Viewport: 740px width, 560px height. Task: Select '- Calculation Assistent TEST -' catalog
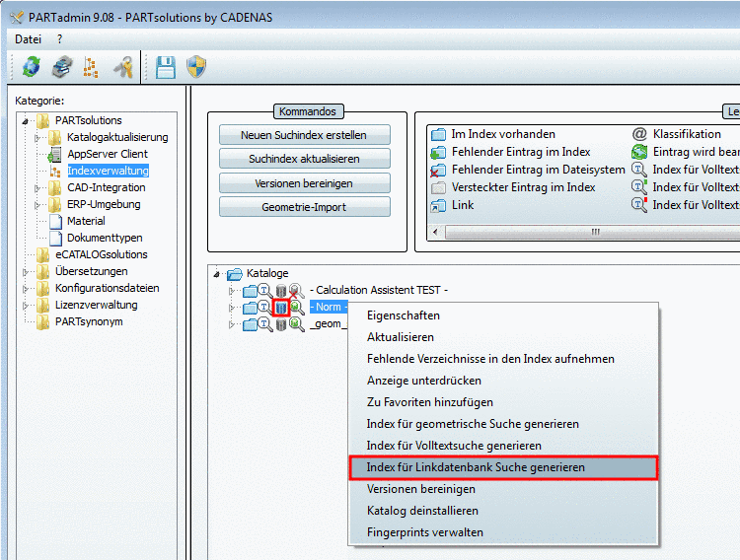point(379,290)
